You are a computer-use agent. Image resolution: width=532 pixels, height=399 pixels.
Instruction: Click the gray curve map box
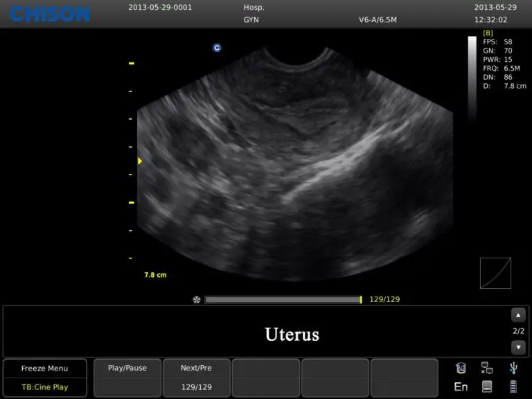[495, 273]
